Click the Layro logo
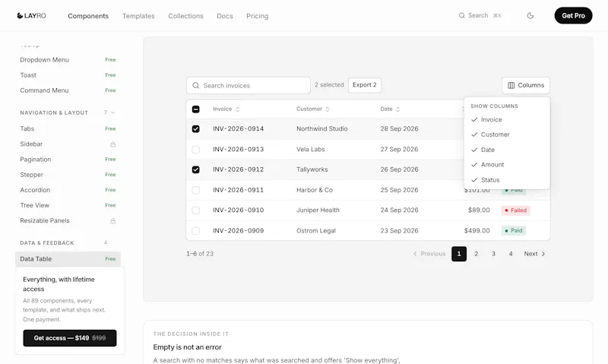The height and width of the screenshot is (364, 608). (31, 16)
